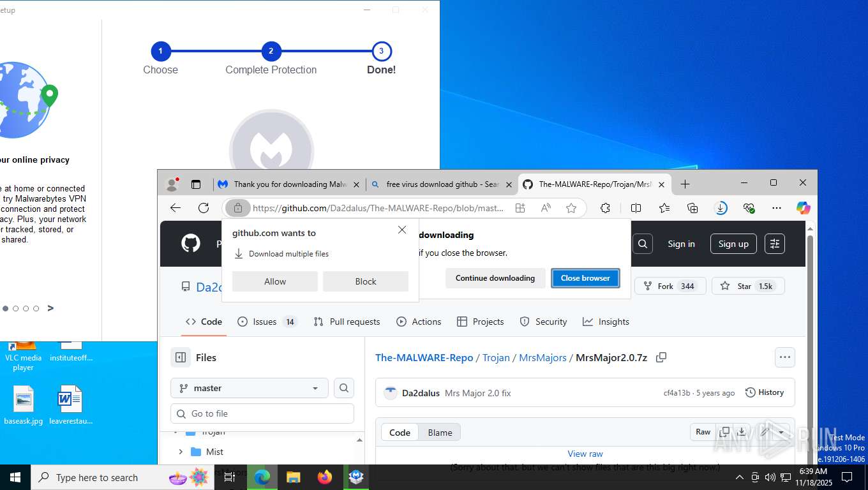Click the GitHub Sign up button
The width and height of the screenshot is (868, 490).
(x=733, y=244)
